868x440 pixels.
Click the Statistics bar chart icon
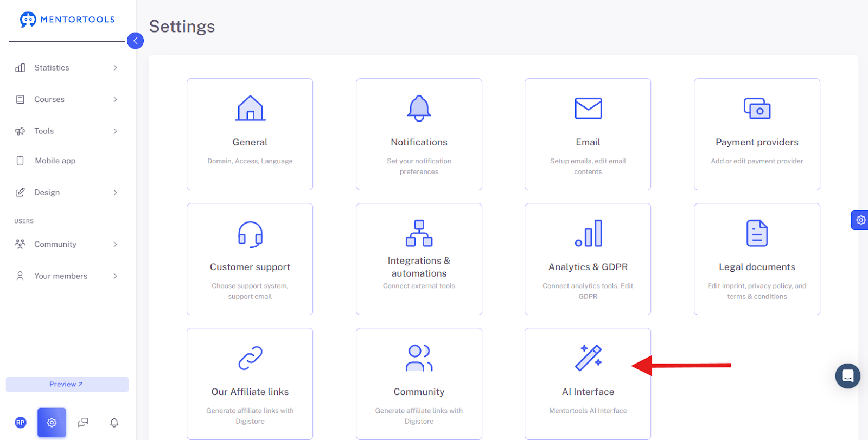click(x=20, y=68)
